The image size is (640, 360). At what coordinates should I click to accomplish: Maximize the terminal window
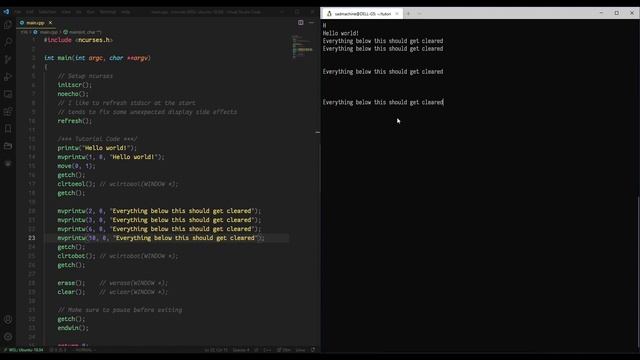click(616, 13)
